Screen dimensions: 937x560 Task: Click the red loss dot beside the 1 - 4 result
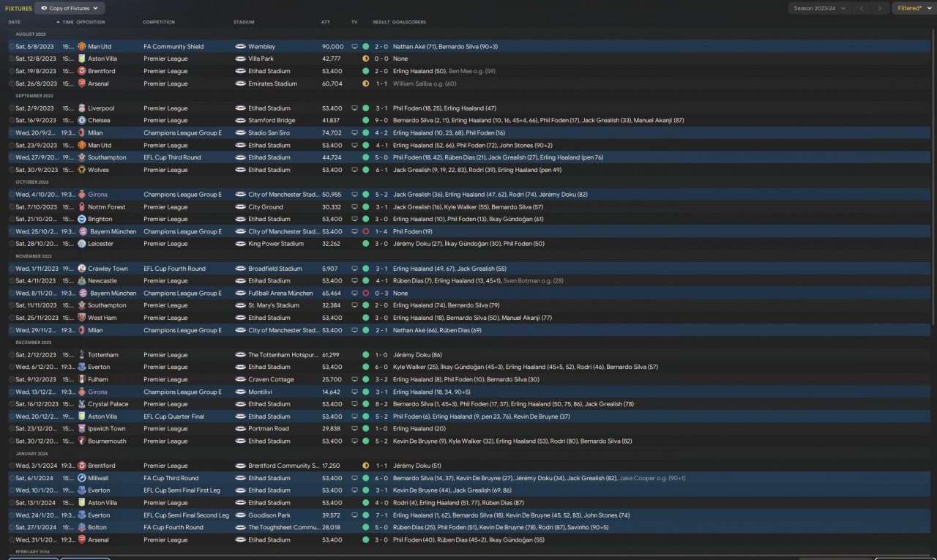(365, 231)
